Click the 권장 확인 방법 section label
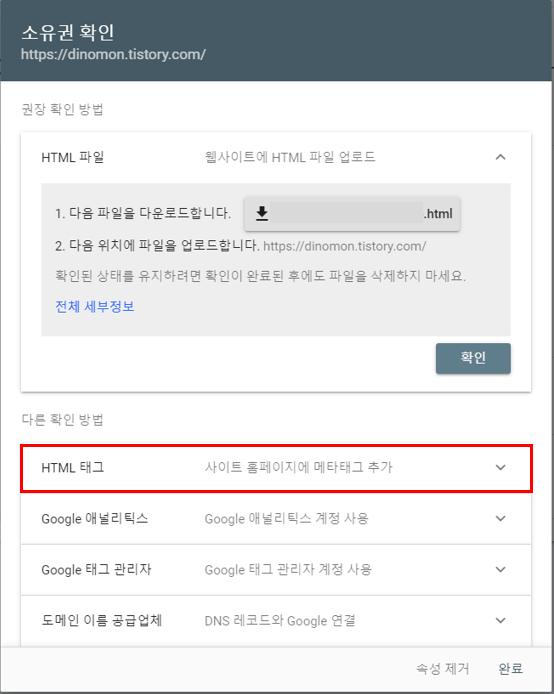This screenshot has width=554, height=694. click(62, 109)
